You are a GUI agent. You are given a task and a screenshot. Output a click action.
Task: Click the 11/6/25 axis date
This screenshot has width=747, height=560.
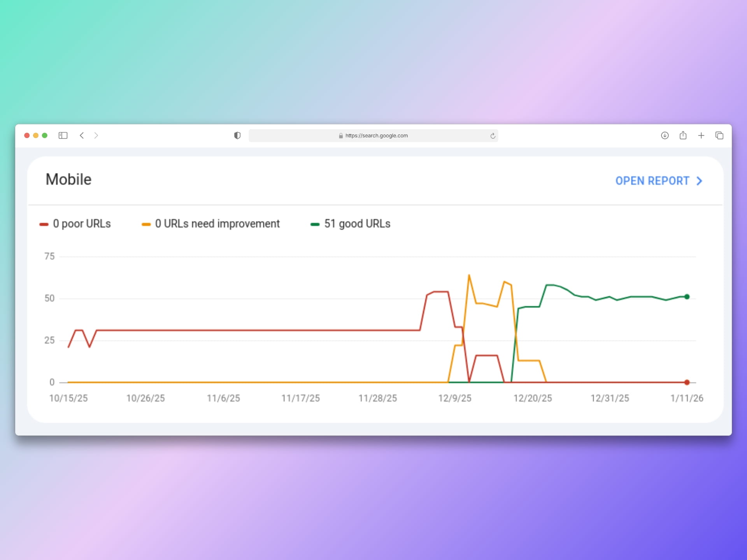coord(223,398)
